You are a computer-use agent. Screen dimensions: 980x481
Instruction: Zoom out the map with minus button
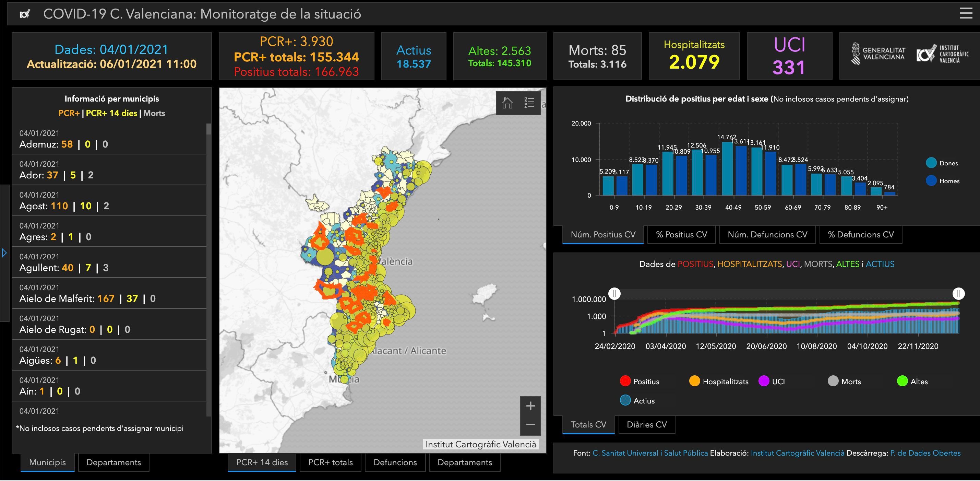tap(530, 425)
